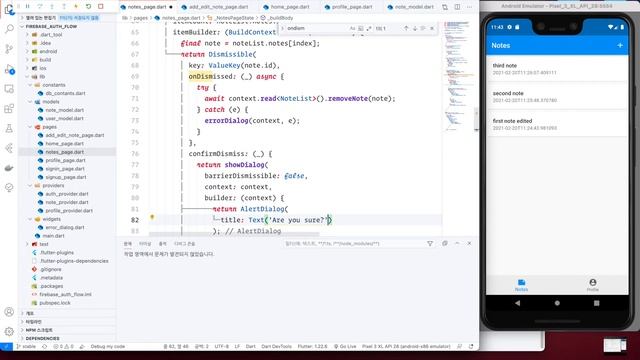
Task: Open error_dialog.dart in explorer
Action: (x=64, y=227)
